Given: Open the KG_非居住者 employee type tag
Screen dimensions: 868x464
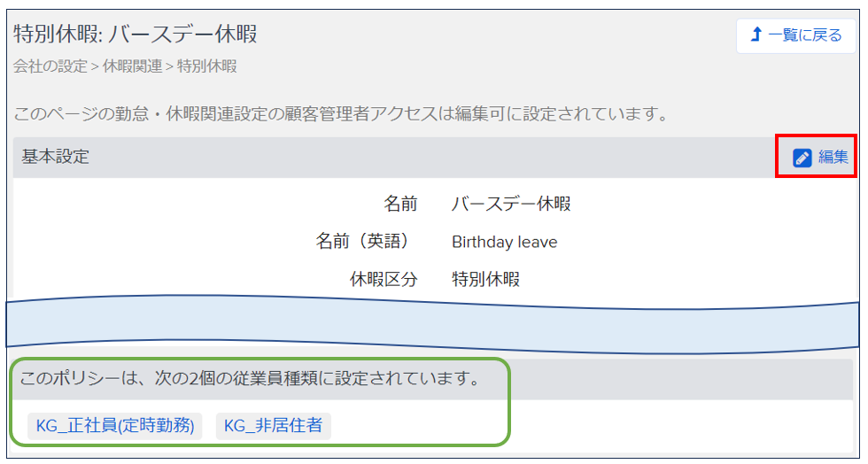Looking at the screenshot, I should (x=273, y=426).
